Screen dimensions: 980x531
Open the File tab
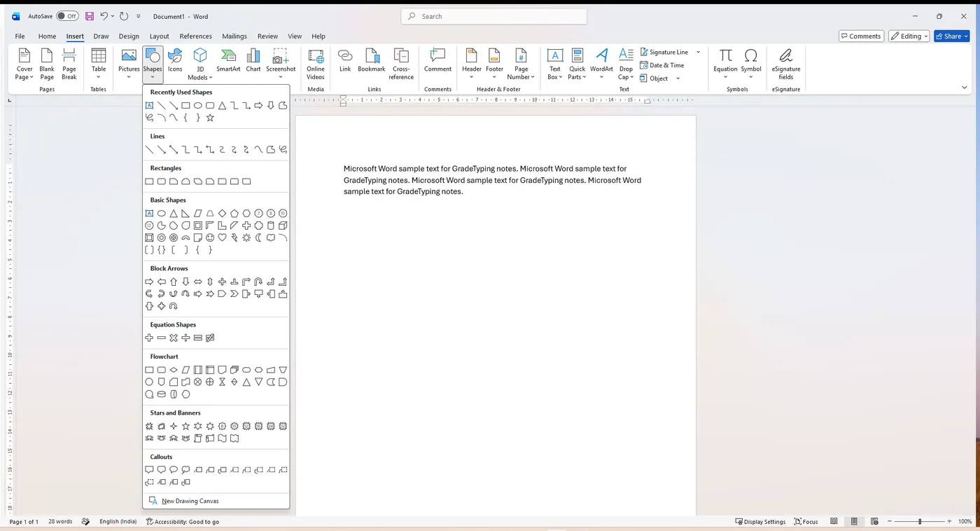coord(20,36)
